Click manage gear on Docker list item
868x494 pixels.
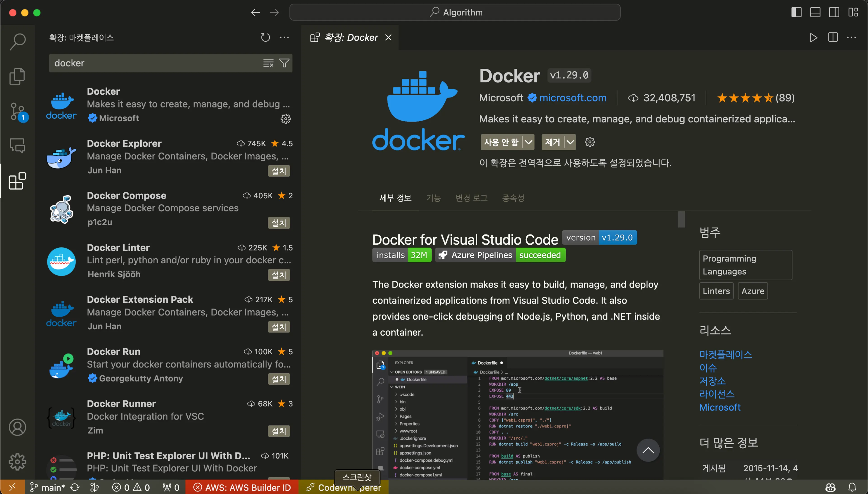pyautogui.click(x=285, y=118)
